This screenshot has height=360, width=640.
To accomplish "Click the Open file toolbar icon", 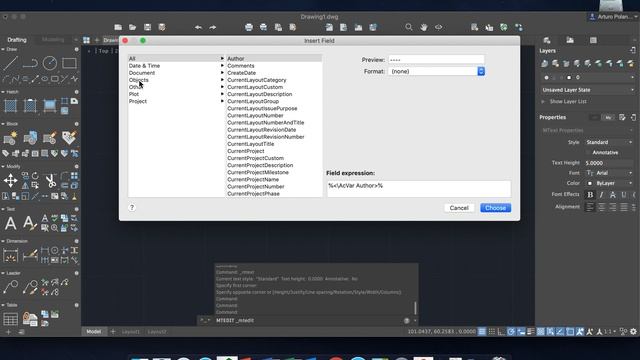I will 133,27.
